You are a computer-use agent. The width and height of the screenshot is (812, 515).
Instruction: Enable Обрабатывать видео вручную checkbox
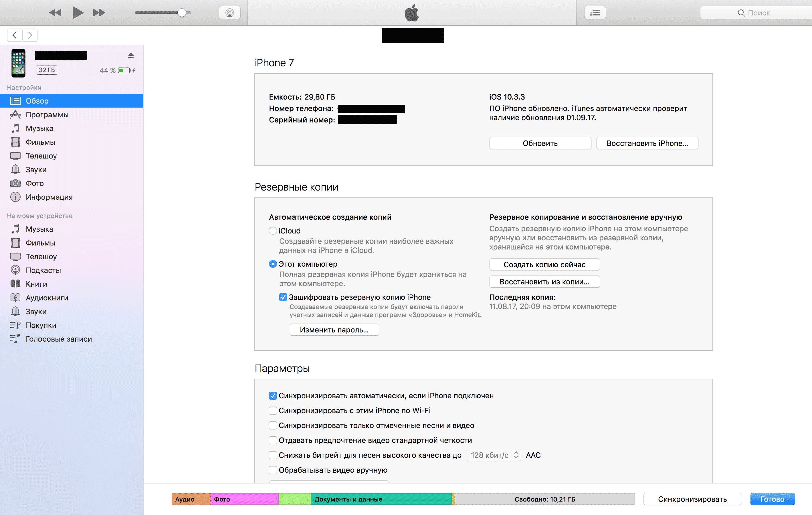(x=273, y=470)
